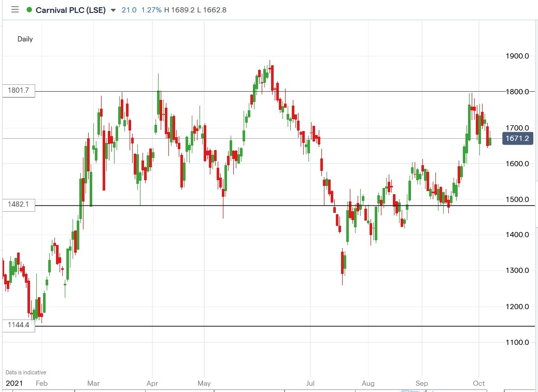Expand the Daily timeframe selector
The image size is (538, 392).
point(24,39)
